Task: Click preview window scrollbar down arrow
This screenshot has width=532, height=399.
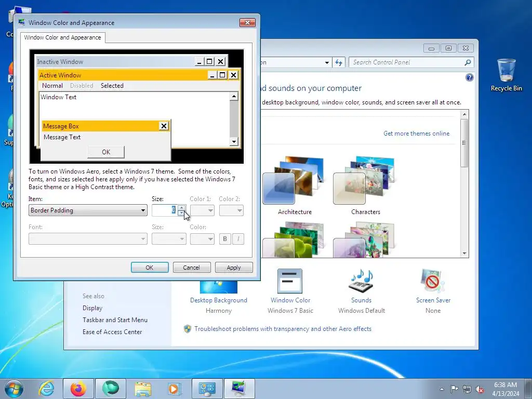Action: (x=234, y=141)
